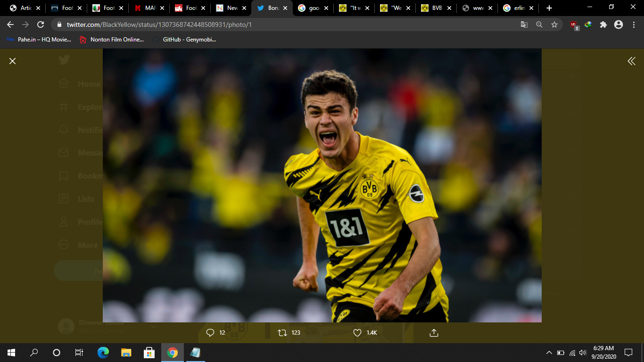Open Windows taskbar search

pyautogui.click(x=34, y=352)
